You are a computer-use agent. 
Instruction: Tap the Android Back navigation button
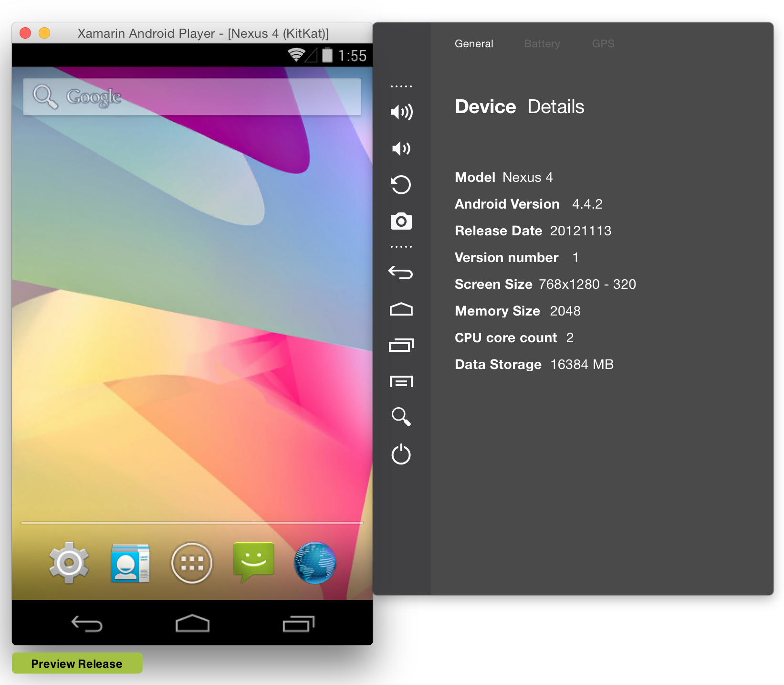click(x=87, y=624)
